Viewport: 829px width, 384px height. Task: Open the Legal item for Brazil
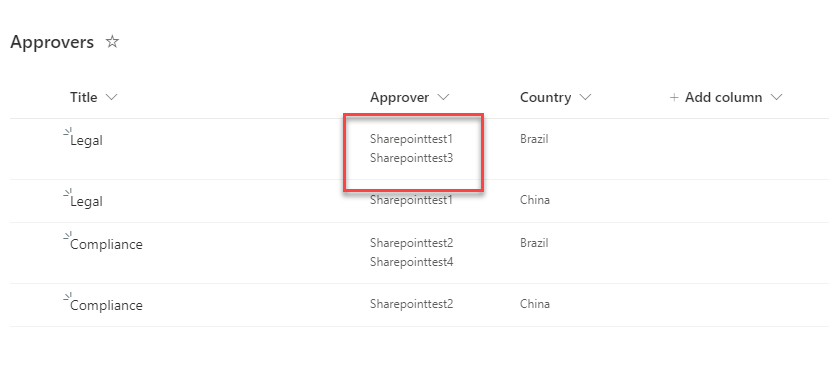tap(86, 141)
